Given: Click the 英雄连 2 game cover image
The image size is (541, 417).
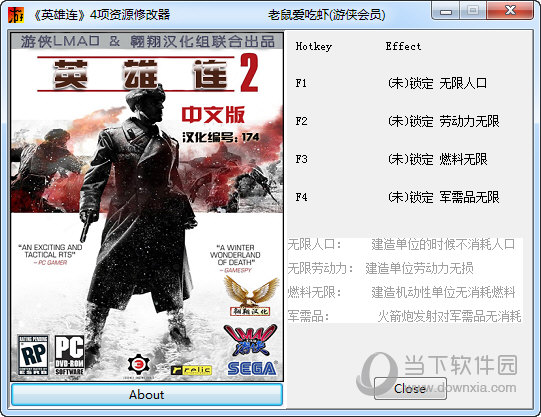Looking at the screenshot, I should click(x=147, y=207).
